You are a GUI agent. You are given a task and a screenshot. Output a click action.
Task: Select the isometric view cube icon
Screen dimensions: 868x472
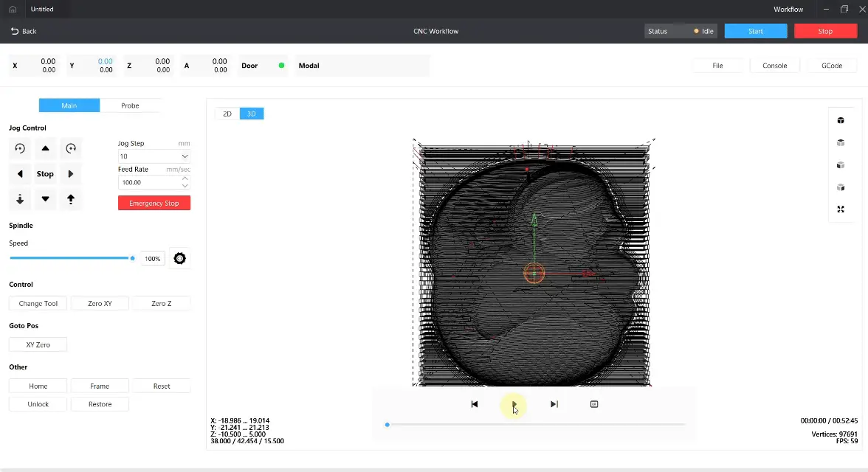841,120
